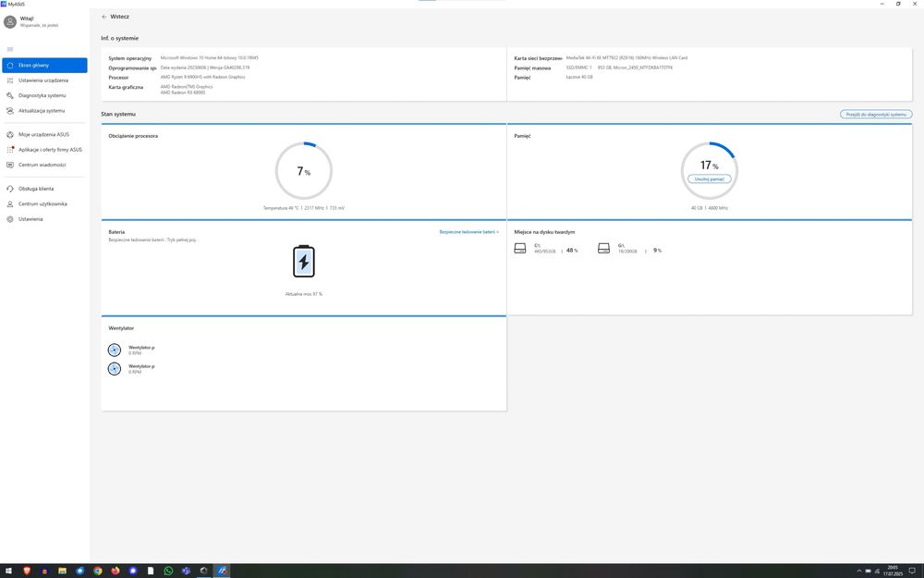The height and width of the screenshot is (578, 924).
Task: Click the AMD Ryzen 9 6900HS processor text
Action: [x=202, y=78]
